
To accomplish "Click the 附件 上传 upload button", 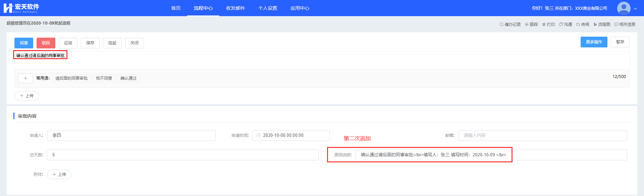I will coord(59,174).
